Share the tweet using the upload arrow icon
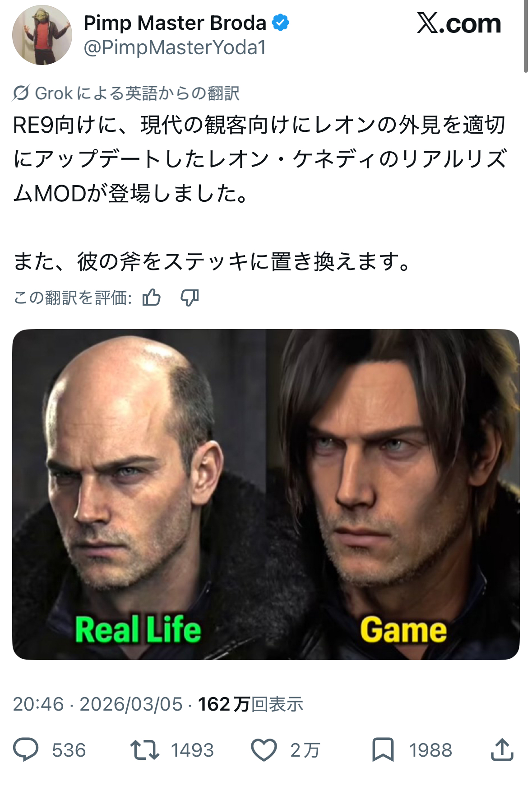The width and height of the screenshot is (532, 786). pos(502,749)
